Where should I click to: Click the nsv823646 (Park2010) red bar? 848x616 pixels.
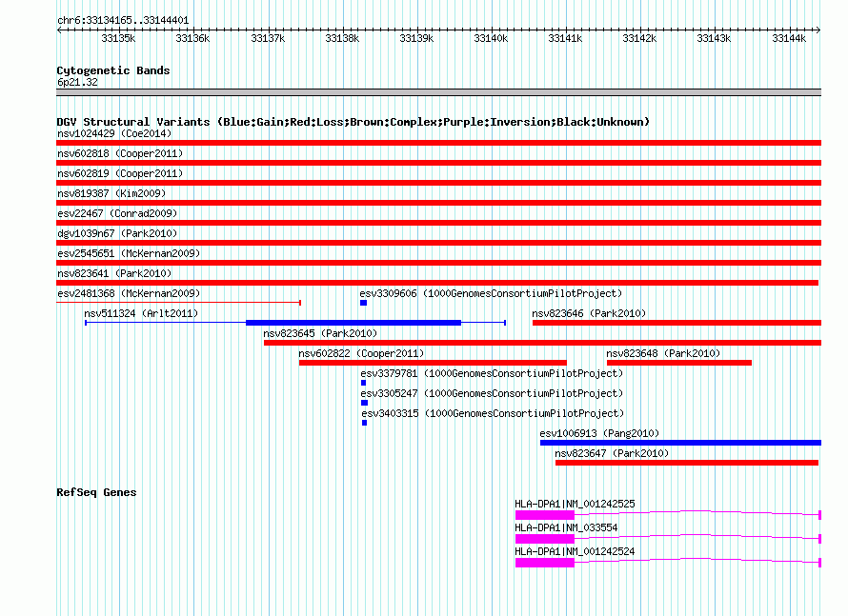pos(677,323)
